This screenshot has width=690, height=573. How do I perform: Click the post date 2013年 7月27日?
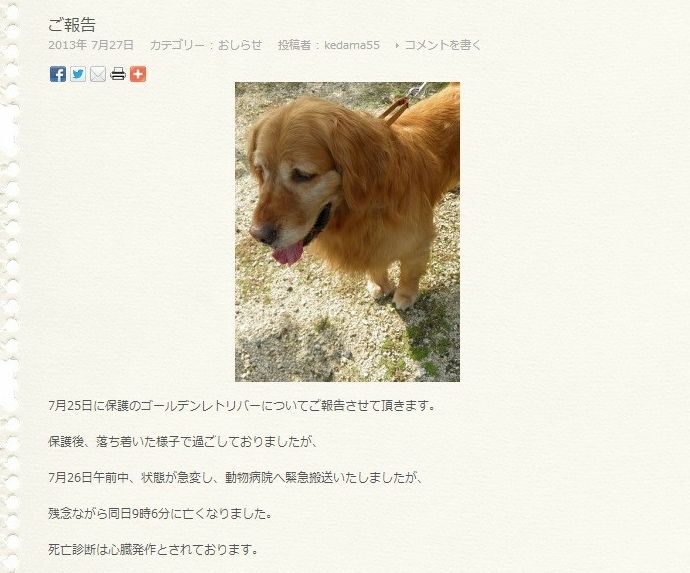coord(91,45)
